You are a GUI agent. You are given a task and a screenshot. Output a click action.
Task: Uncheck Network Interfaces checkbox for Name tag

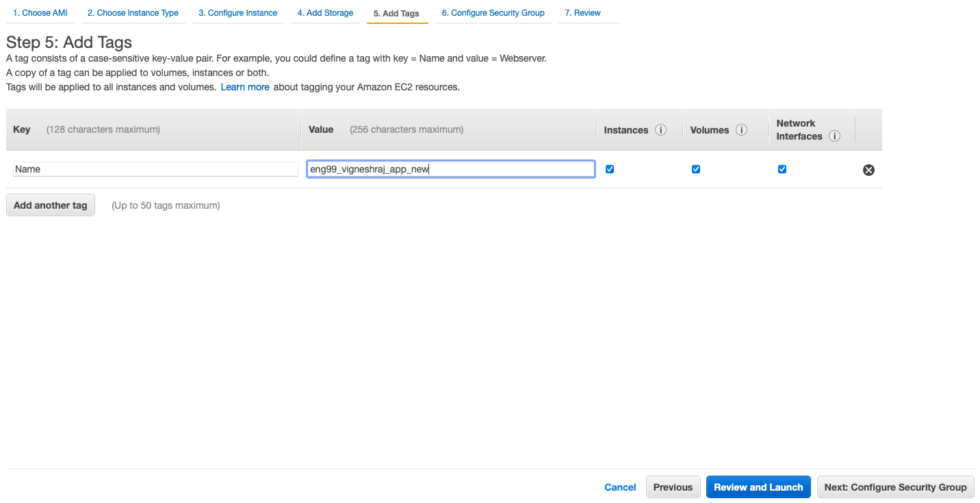(x=782, y=169)
